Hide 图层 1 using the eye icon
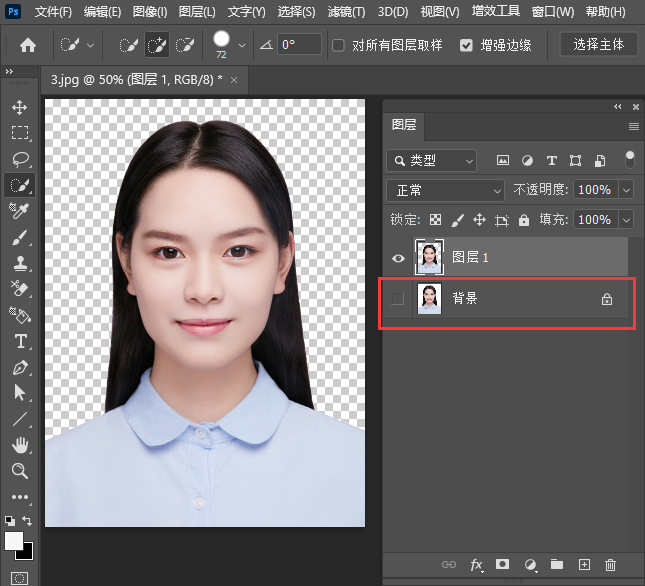This screenshot has height=586, width=645. tap(398, 258)
